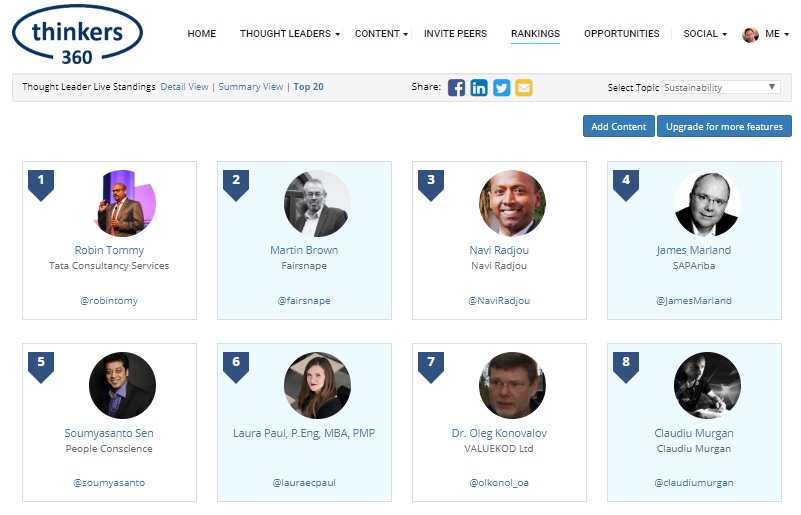Visit the @lauraecpaul Twitter handle
The width and height of the screenshot is (801, 515).
[304, 483]
